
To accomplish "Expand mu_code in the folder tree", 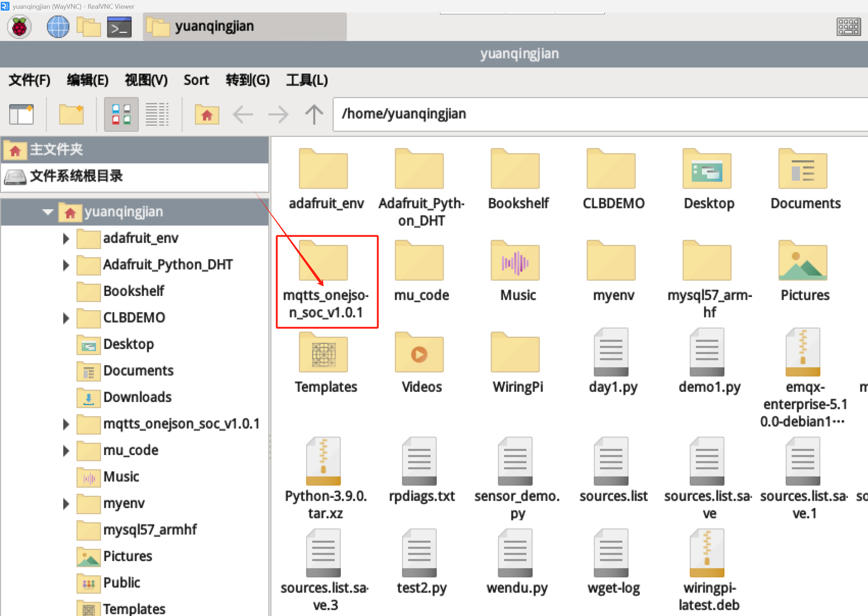I will tap(66, 451).
